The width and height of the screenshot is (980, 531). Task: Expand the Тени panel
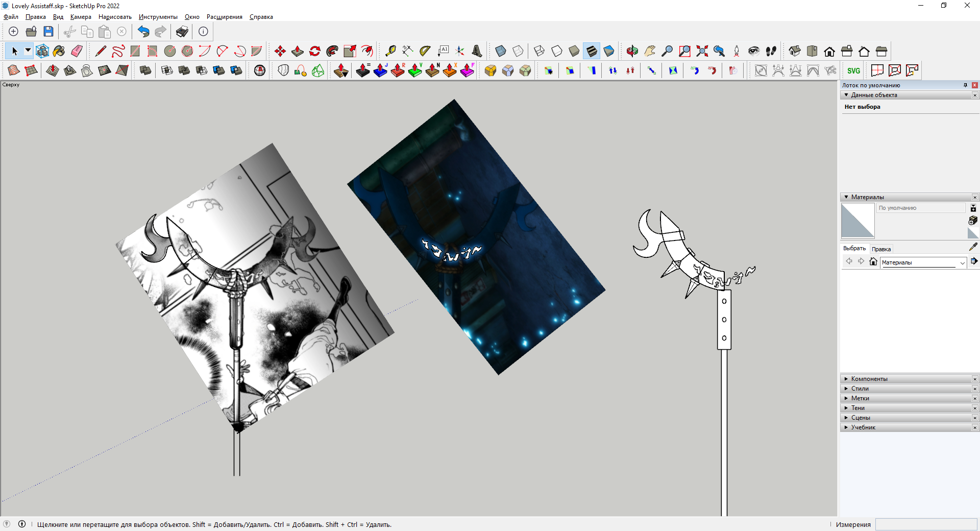(857, 408)
